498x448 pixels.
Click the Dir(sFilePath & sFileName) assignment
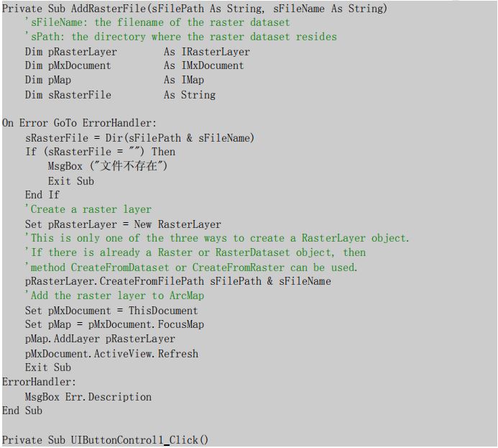click(x=139, y=138)
